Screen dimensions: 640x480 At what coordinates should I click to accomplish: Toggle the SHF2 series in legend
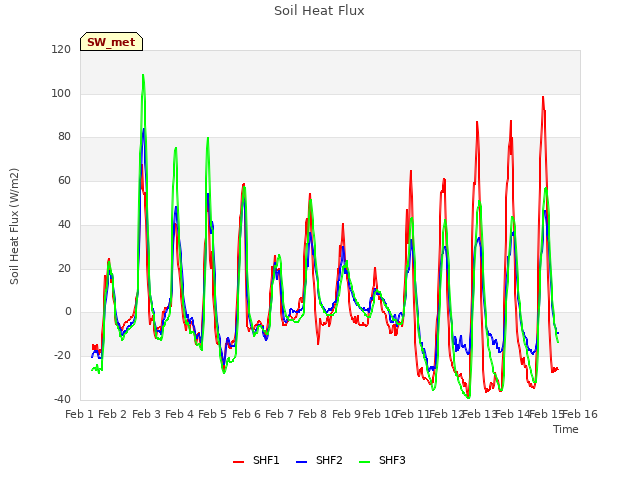coord(319,460)
